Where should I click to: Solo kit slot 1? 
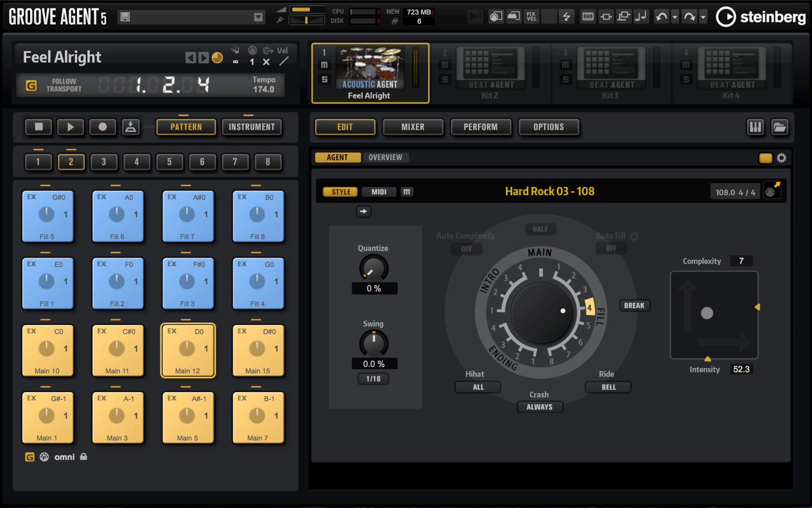[x=324, y=79]
